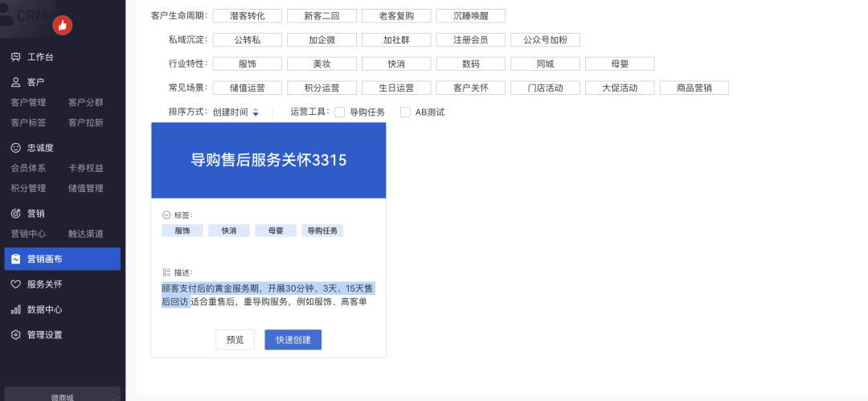Click the red thumbs-up badge icon
Image resolution: width=868 pixels, height=401 pixels.
coord(63,25)
